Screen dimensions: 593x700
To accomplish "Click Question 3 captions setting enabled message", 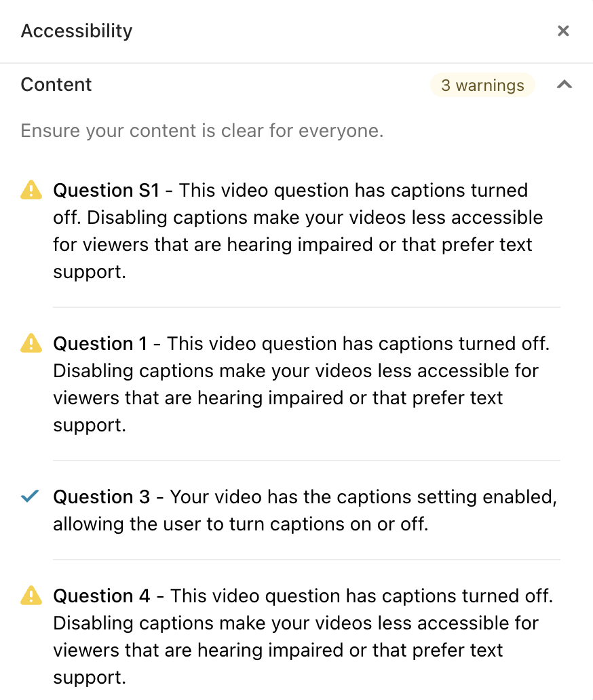I will click(305, 510).
